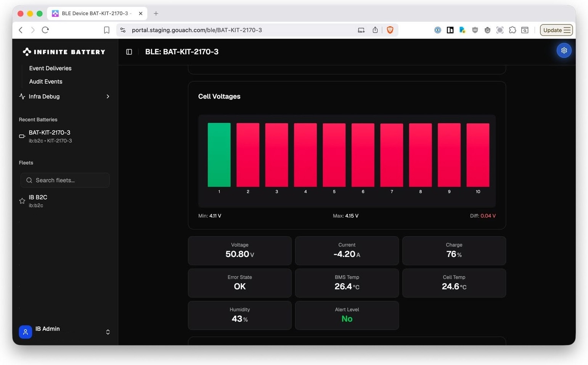
Task: Click the search-in-window toolbar icon
Action: [x=525, y=30]
